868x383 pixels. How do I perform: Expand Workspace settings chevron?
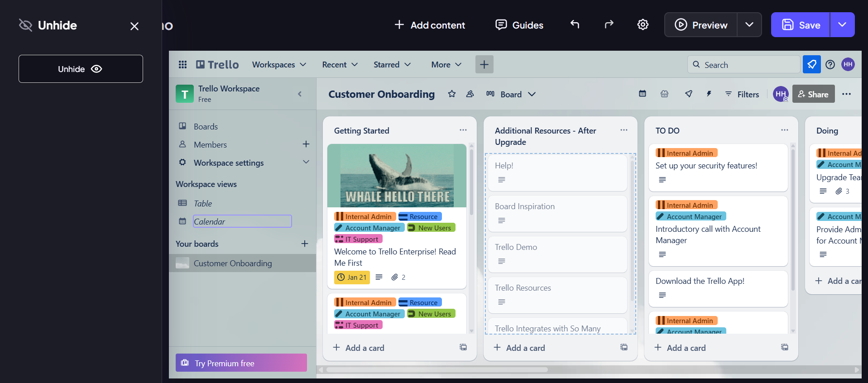coord(306,162)
